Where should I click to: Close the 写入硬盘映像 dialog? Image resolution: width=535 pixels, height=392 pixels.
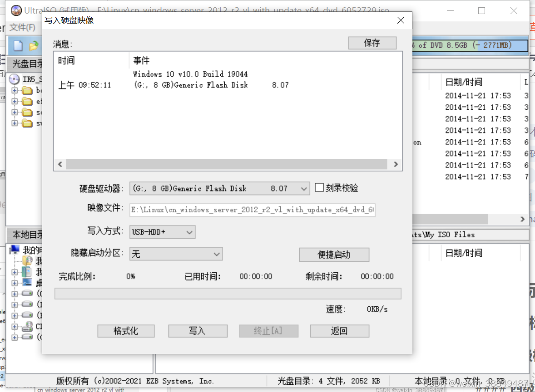tap(401, 20)
